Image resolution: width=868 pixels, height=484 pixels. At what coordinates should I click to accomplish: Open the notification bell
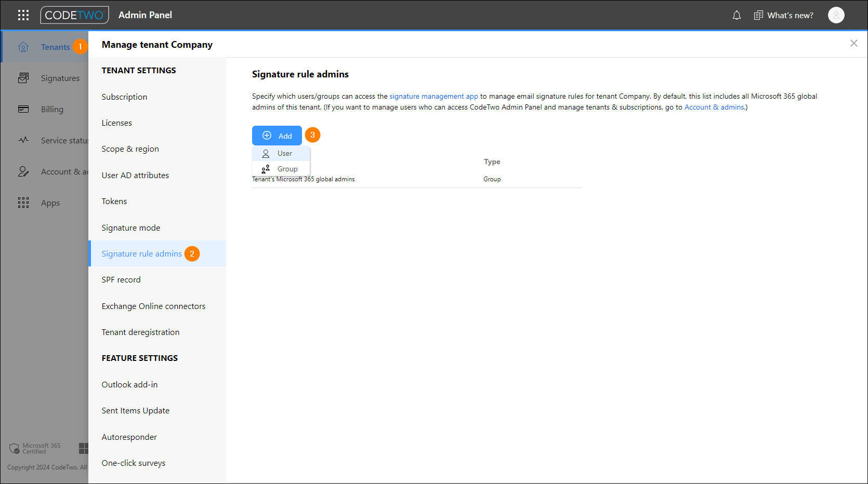tap(737, 15)
